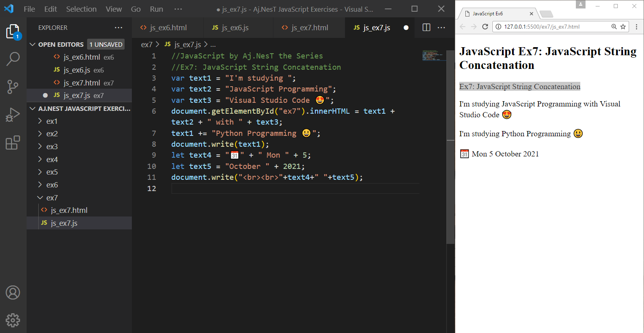
Task: Open the Selection menu
Action: [x=81, y=9]
